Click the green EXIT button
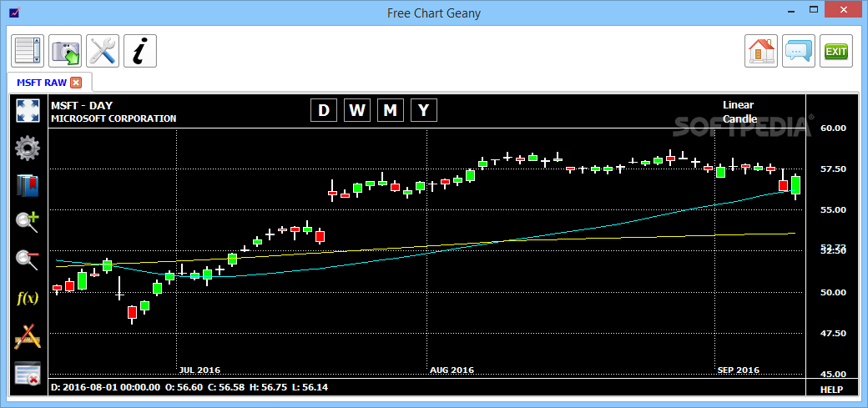868x408 pixels. 836,51
